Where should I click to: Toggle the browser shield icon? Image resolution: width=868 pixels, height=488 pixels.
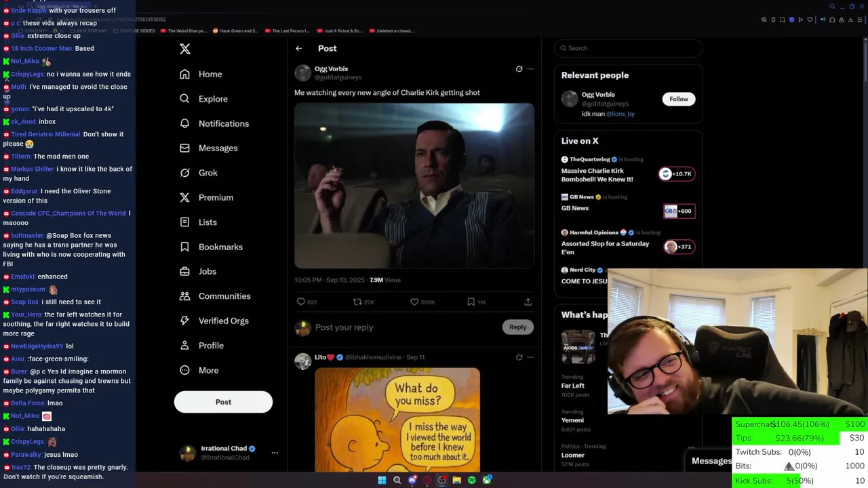point(791,20)
